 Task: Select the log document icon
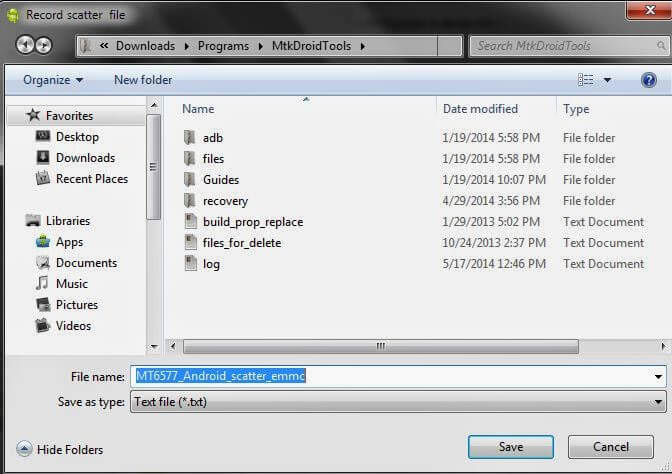[190, 264]
